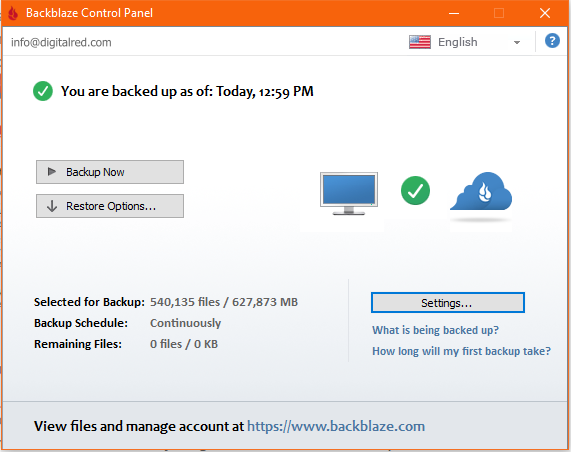Open Restore Options dialog
This screenshot has height=452, width=571.
(x=110, y=206)
